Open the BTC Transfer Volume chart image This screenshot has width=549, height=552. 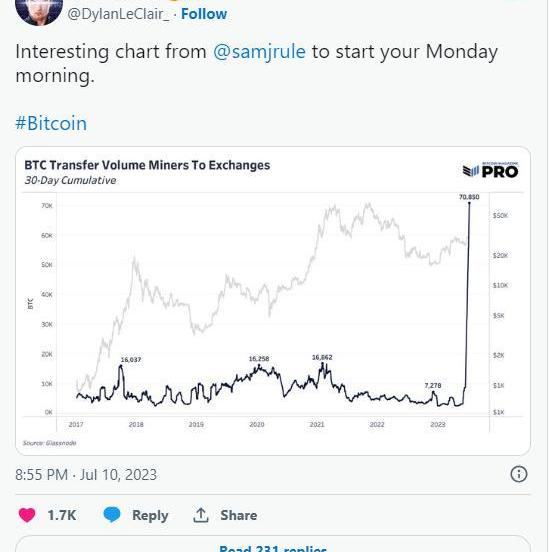click(273, 301)
